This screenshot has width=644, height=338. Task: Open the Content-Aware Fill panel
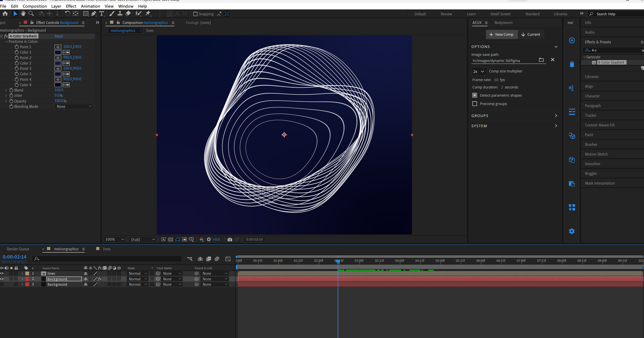pos(600,125)
